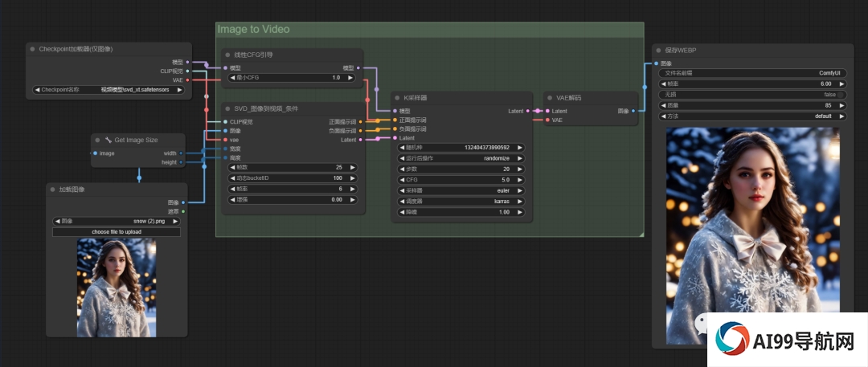Viewport: 868px width, 367px height.
Task: Open the 方法 default selector in 保存WEBP
Action: click(x=752, y=116)
